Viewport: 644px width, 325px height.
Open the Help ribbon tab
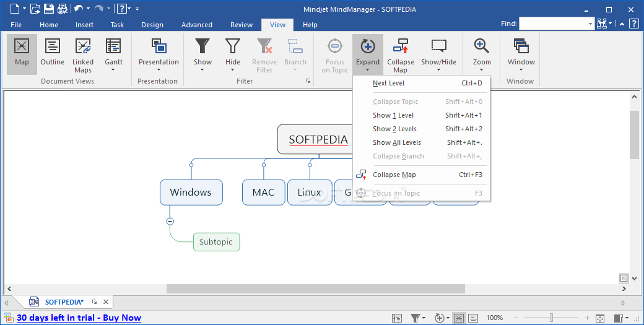(310, 25)
